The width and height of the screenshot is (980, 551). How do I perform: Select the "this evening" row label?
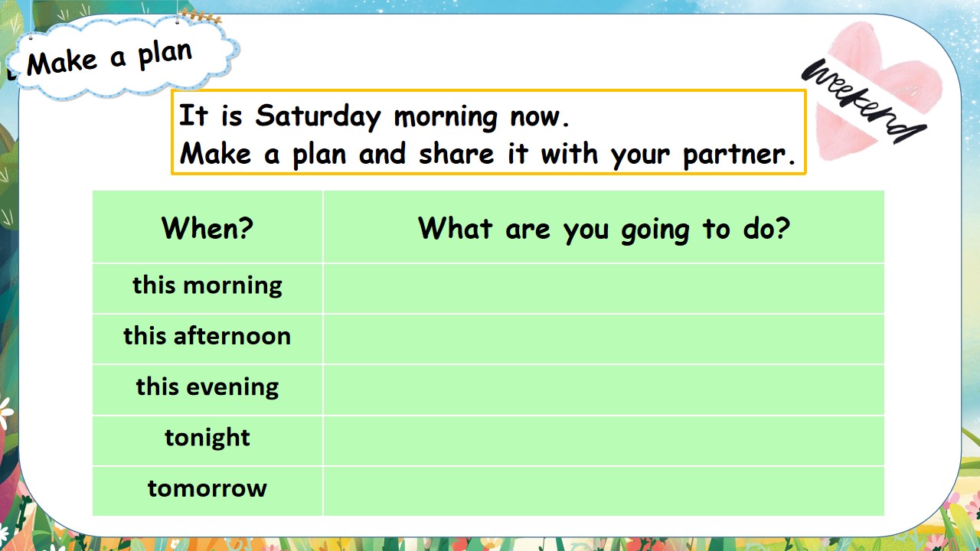pos(207,386)
